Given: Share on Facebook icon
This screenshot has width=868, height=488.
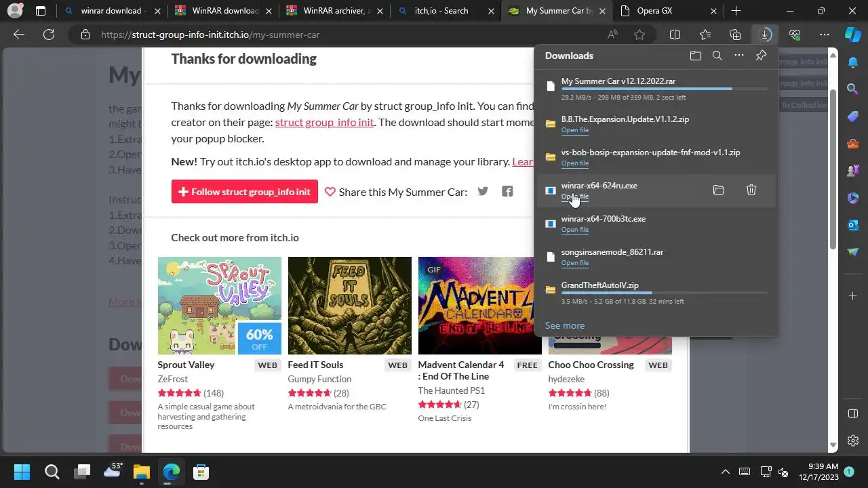Looking at the screenshot, I should [x=507, y=191].
